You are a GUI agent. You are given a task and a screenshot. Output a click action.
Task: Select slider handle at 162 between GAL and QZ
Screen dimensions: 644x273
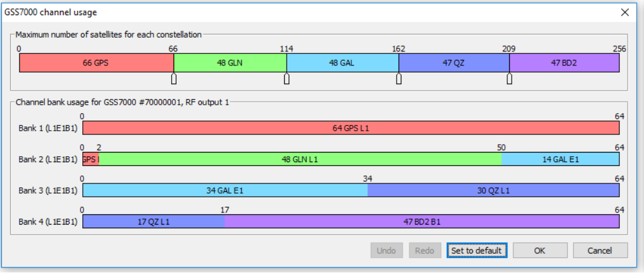tap(398, 78)
